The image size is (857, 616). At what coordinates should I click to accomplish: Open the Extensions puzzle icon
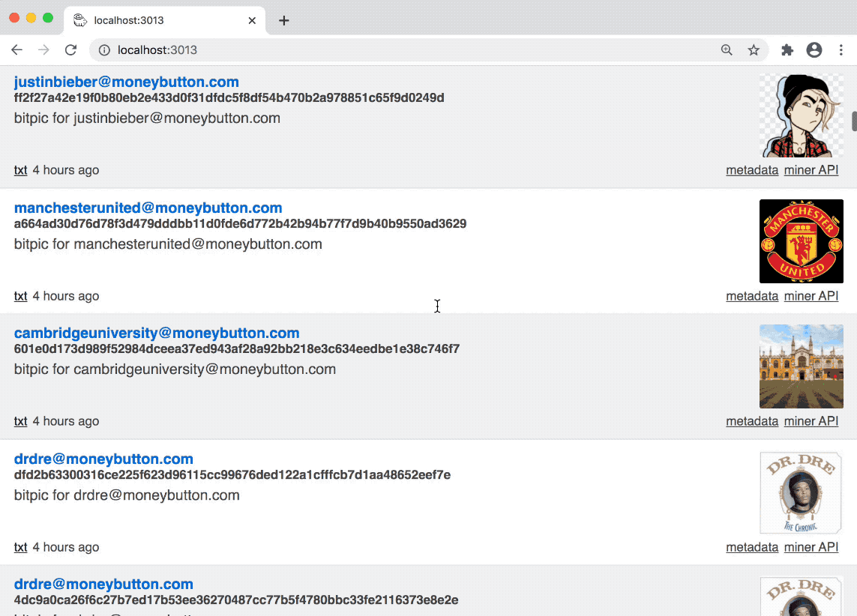[787, 49]
